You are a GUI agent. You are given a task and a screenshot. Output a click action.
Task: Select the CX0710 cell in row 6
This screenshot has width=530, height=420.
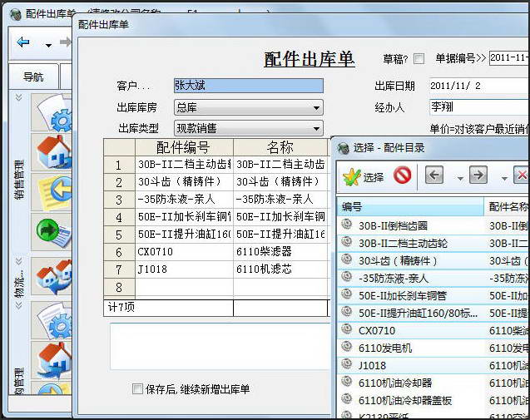(184, 252)
